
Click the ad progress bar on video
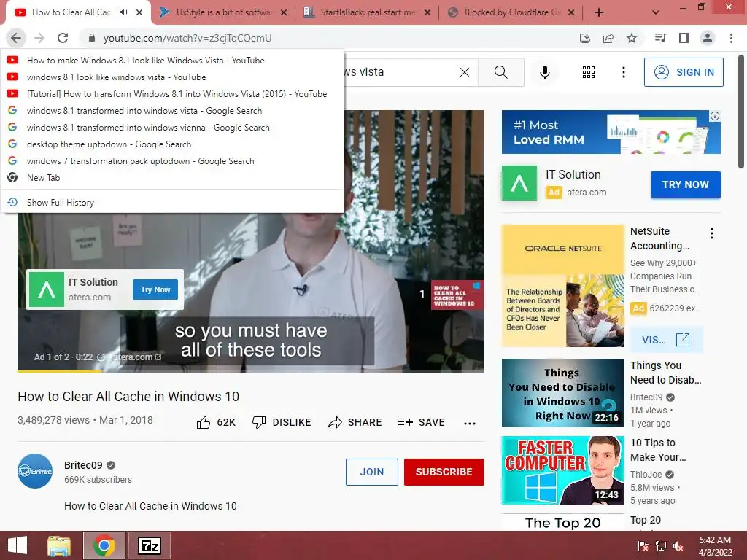(x=251, y=370)
